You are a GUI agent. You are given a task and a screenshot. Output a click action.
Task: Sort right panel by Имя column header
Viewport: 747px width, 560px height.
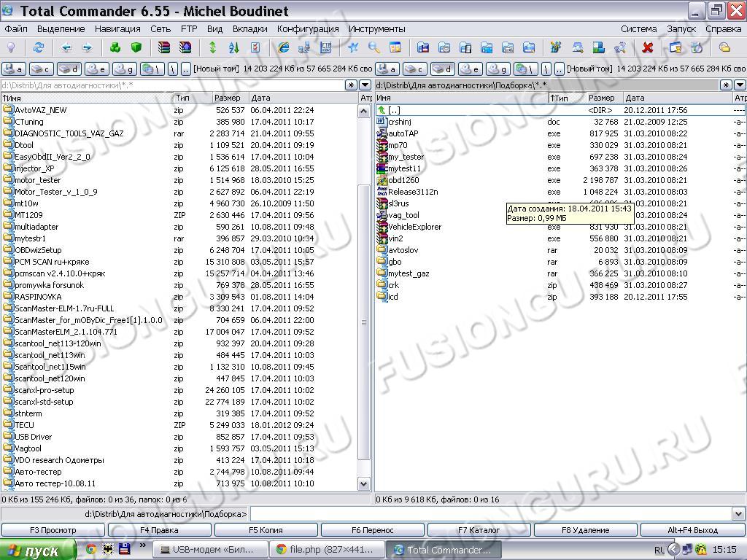coord(461,98)
